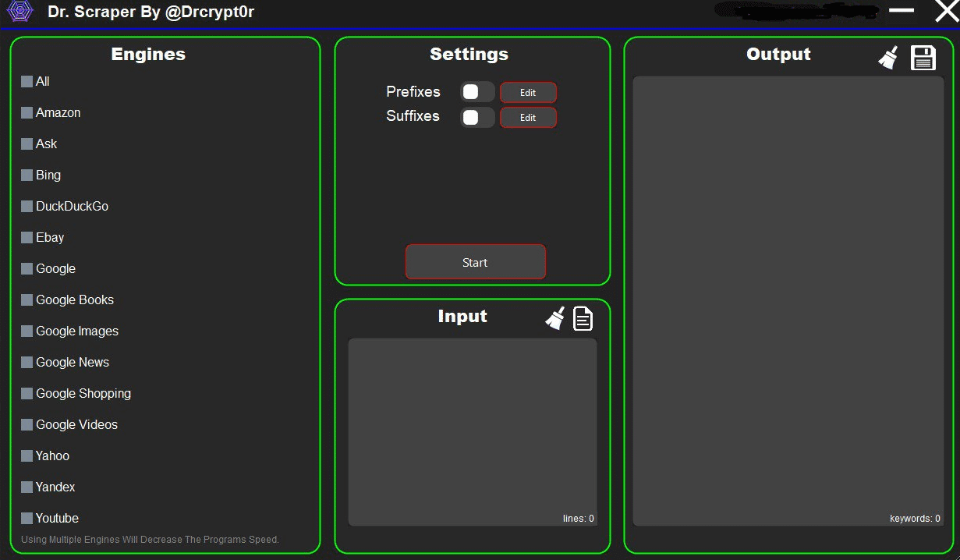The image size is (960, 560).
Task: Clear the Output panel with the broom icon
Action: click(x=888, y=57)
